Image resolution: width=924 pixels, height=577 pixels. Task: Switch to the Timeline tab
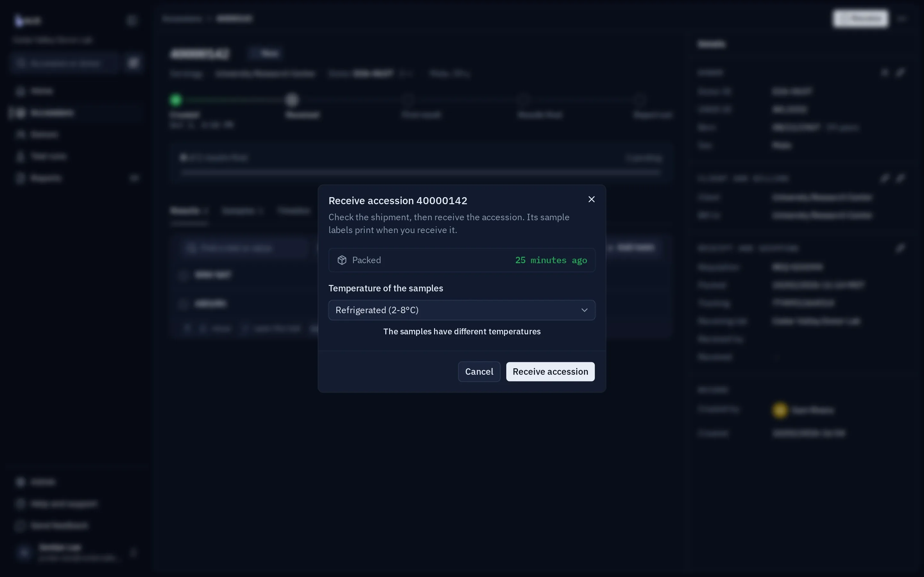(x=294, y=211)
